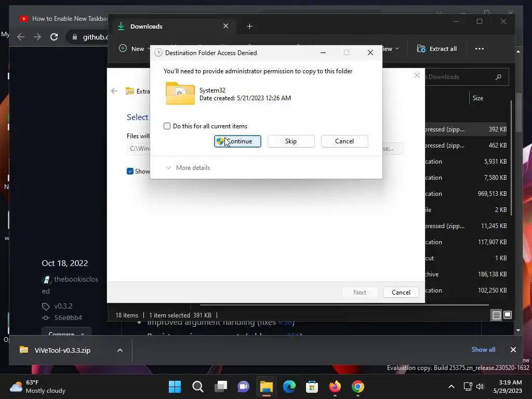Sort by the Size column header
532x399 pixels.
[x=478, y=98]
